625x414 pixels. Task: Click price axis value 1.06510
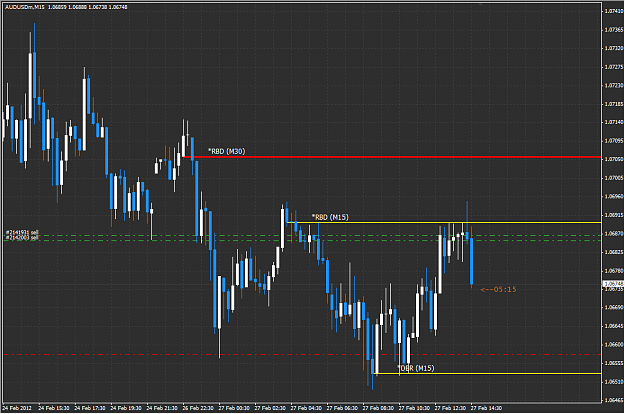pyautogui.click(x=614, y=381)
